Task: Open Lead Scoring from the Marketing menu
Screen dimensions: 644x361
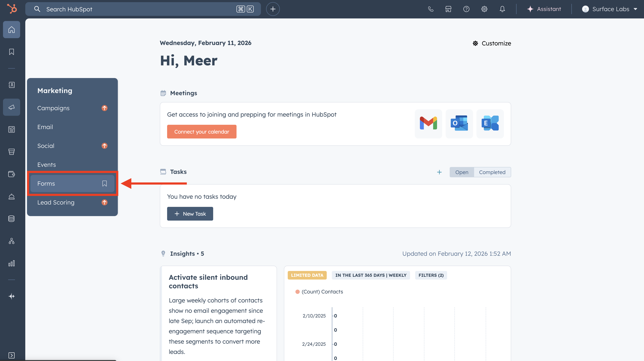Action: [56, 202]
